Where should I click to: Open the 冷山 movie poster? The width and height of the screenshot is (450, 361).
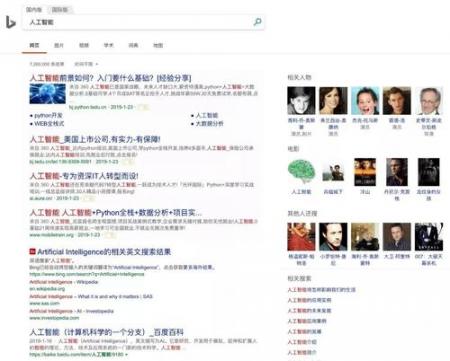(365, 172)
